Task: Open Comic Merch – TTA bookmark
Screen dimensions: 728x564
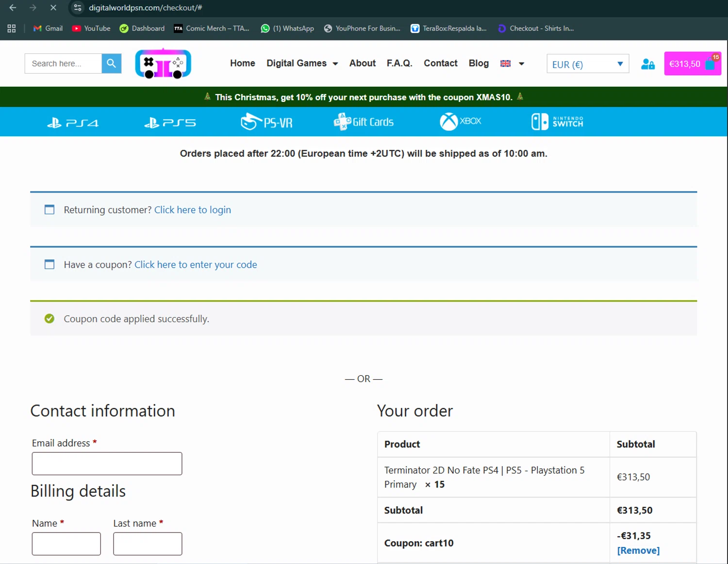Action: [x=212, y=29]
